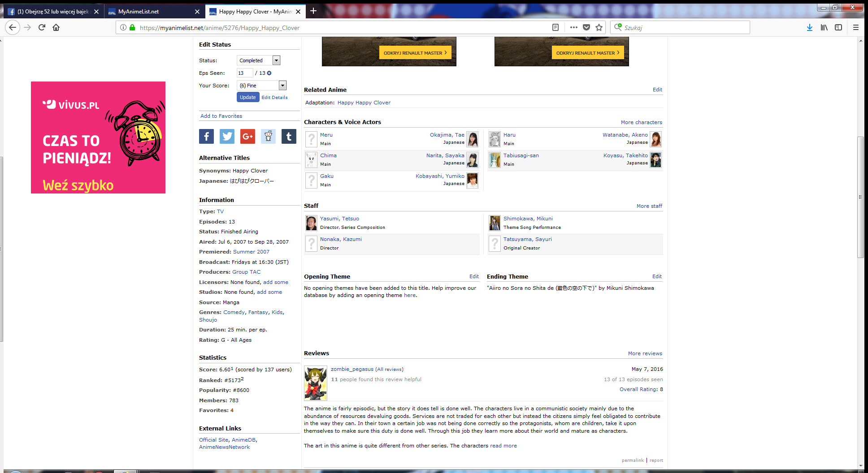Open the Status dropdown showing Completed
Image resolution: width=868 pixels, height=473 pixels.
(x=258, y=60)
